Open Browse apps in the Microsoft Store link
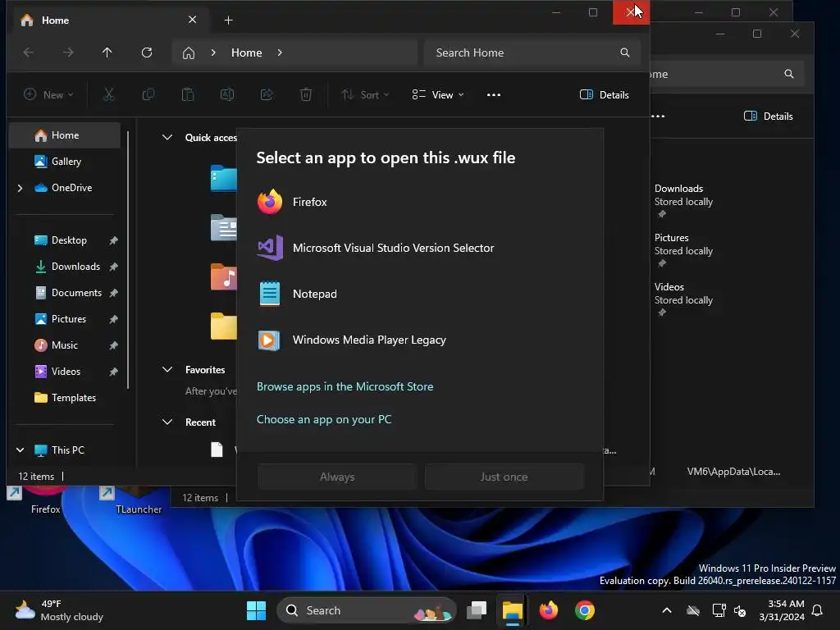This screenshot has width=840, height=630. [x=345, y=386]
